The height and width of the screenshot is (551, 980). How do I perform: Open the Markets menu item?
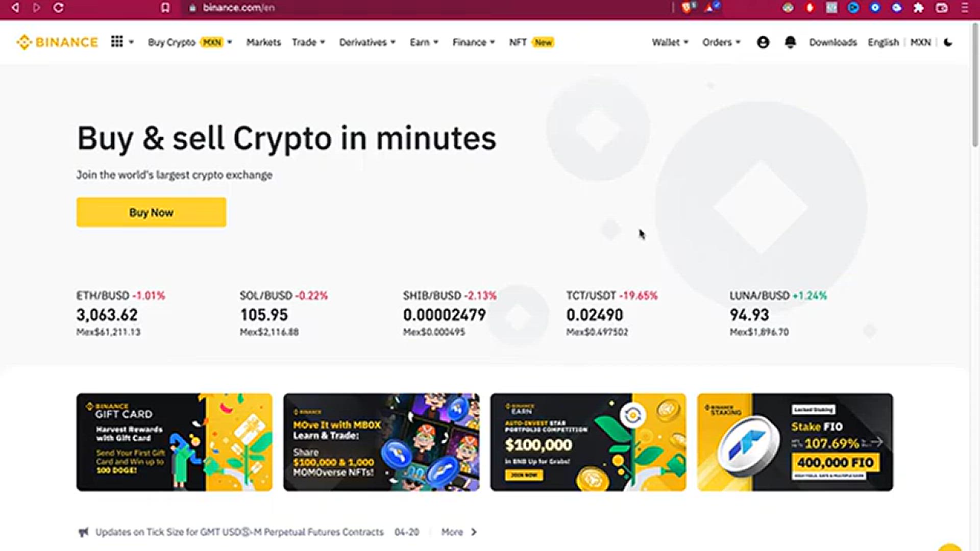click(263, 42)
